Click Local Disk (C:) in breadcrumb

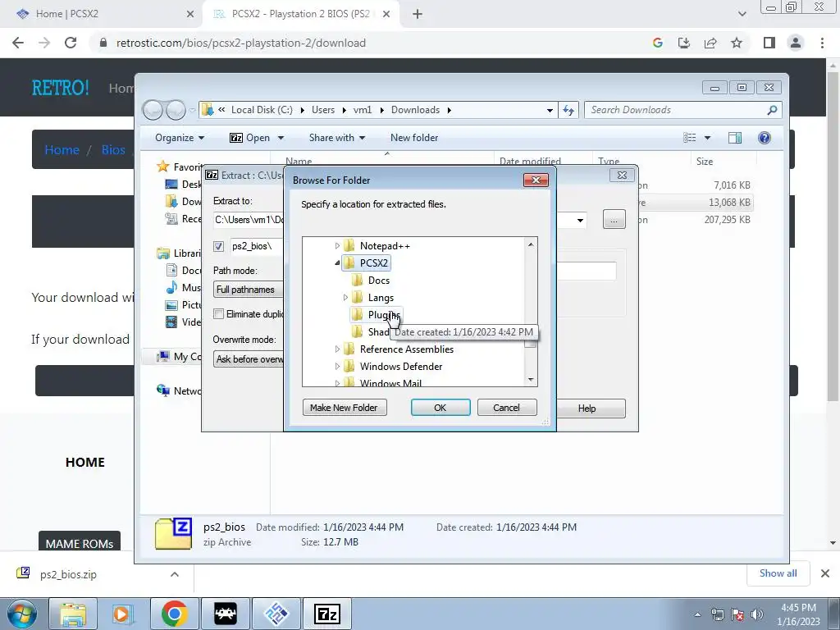click(x=262, y=110)
